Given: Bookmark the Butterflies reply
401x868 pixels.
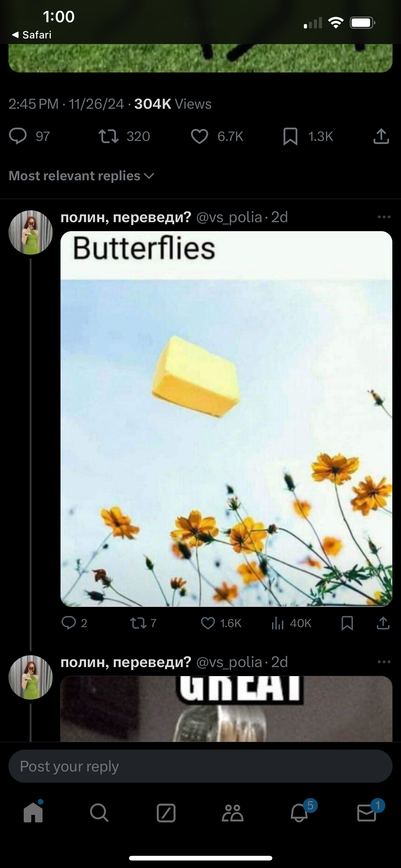Looking at the screenshot, I should 347,623.
